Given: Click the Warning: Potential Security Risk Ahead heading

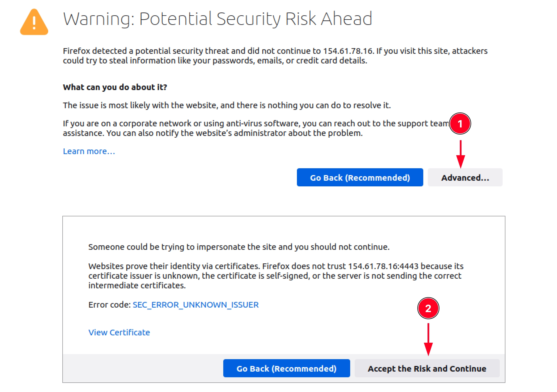Looking at the screenshot, I should (x=217, y=19).
